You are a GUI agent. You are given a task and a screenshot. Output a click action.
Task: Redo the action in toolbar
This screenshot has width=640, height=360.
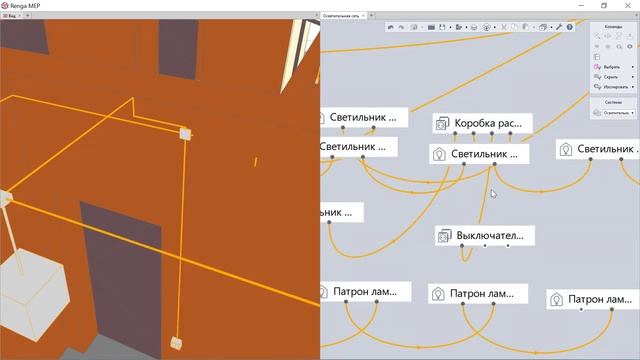pyautogui.click(x=401, y=27)
